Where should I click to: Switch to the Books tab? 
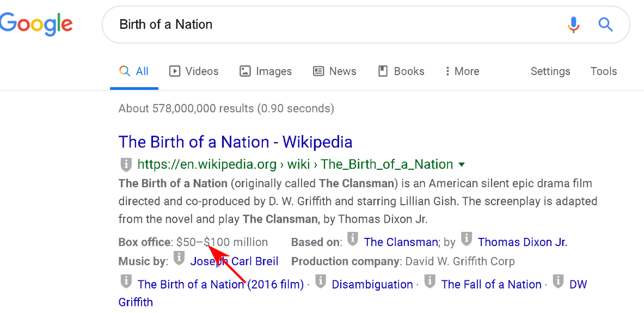click(x=401, y=71)
